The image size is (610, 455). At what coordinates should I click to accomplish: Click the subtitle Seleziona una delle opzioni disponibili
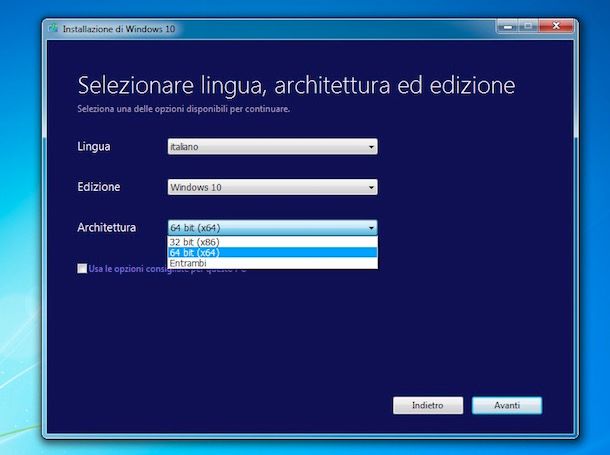(184, 109)
